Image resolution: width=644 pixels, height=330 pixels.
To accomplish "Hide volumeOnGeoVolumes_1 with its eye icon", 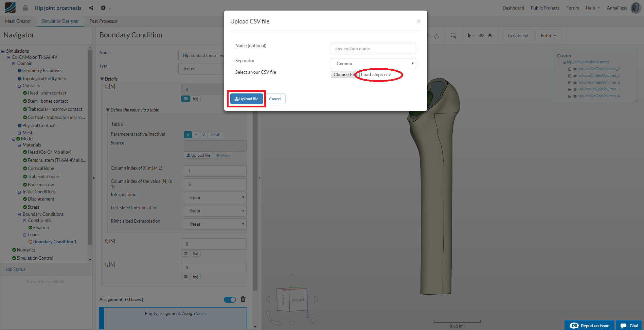I will (x=575, y=76).
